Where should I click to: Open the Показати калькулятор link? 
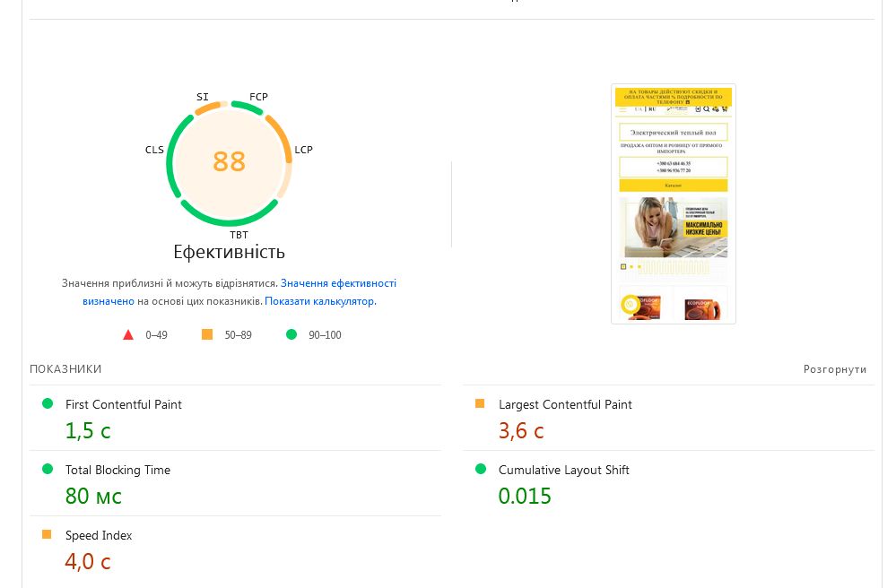coord(319,301)
